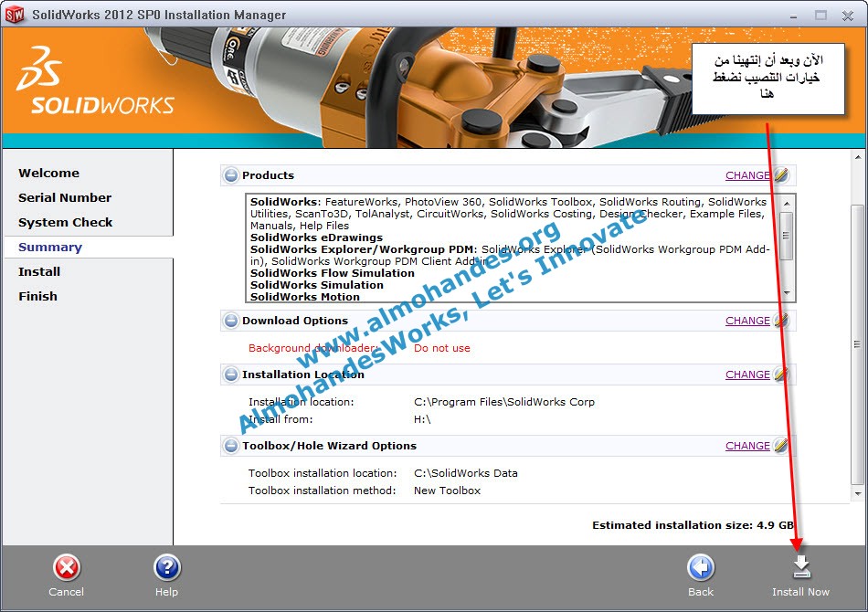Click the products list scrollbar thumb

click(787, 236)
